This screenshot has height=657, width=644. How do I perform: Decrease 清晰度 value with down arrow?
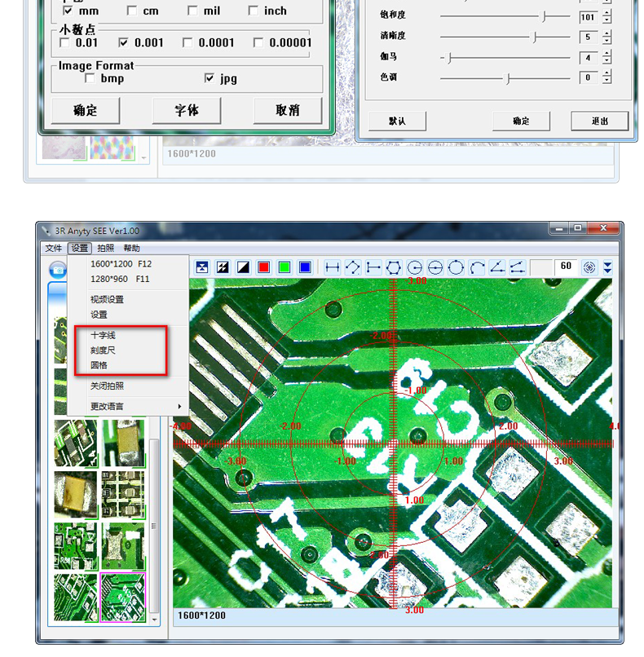click(607, 41)
